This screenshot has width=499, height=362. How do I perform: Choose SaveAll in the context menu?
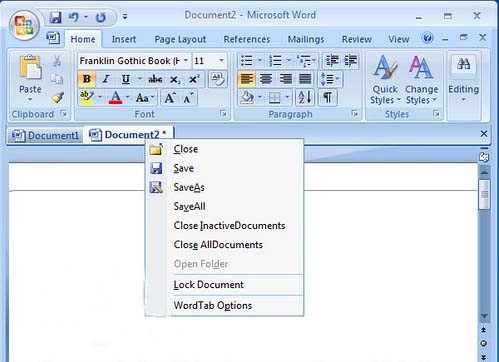point(225,206)
